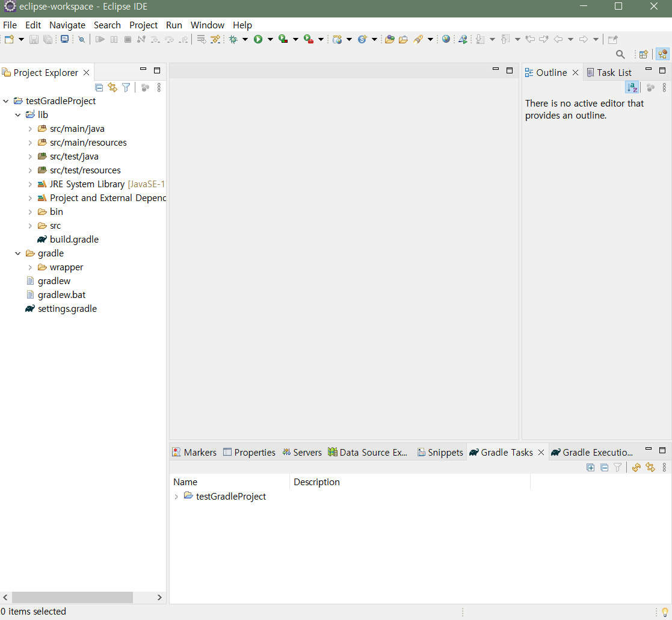672x620 pixels.
Task: Open the Window menu
Action: click(208, 25)
